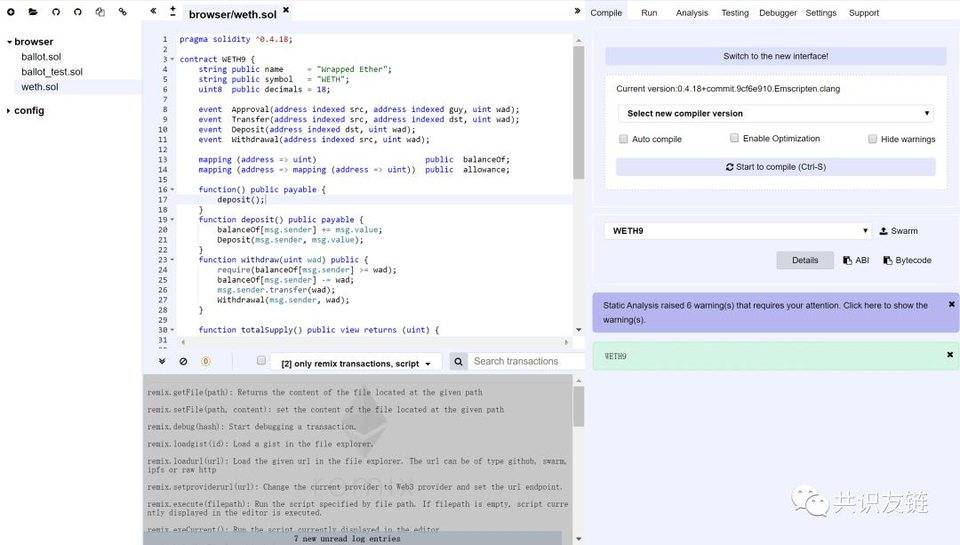Toggle the terminal listen-on-network checkbox
This screenshot has height=545, width=960.
261,361
